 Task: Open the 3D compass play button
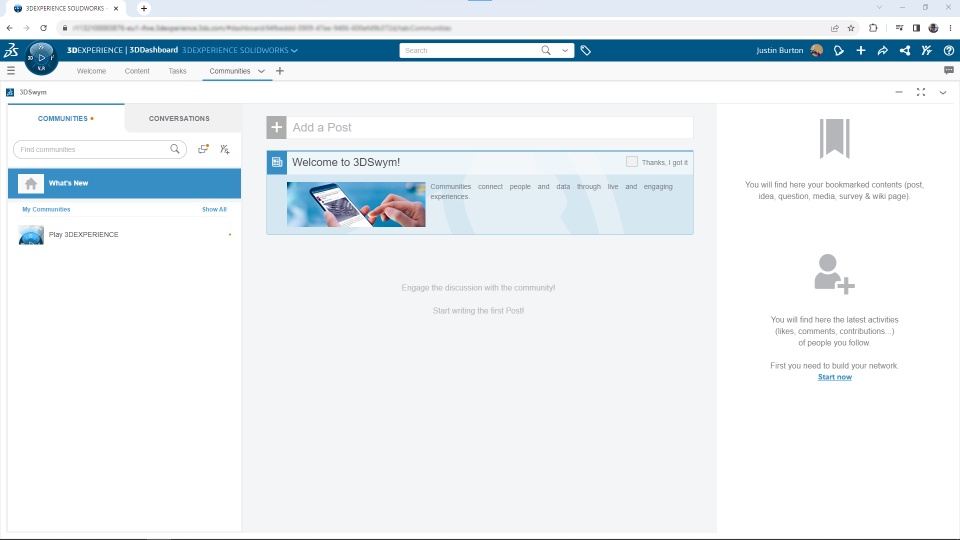[41, 58]
